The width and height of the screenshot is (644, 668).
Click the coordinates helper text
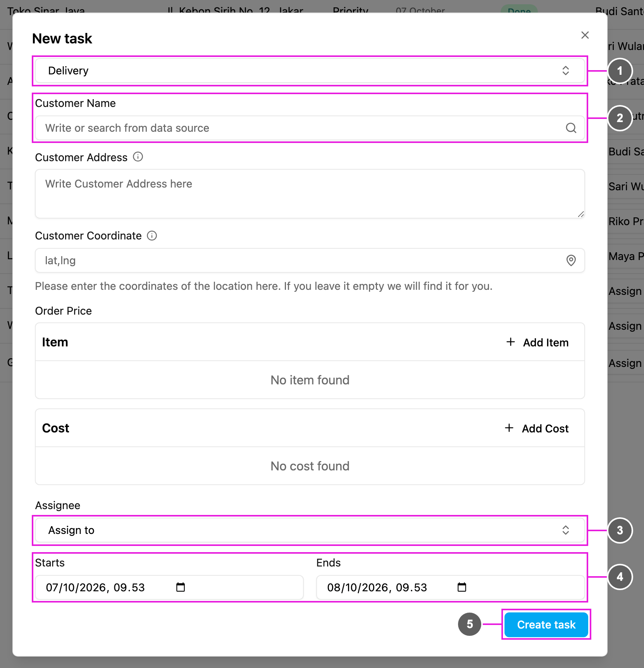pyautogui.click(x=264, y=286)
